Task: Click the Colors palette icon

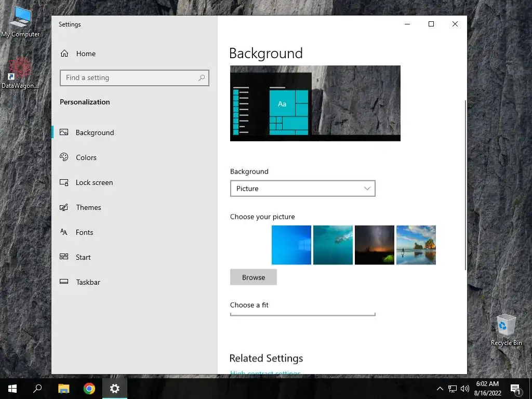Action: pos(64,157)
